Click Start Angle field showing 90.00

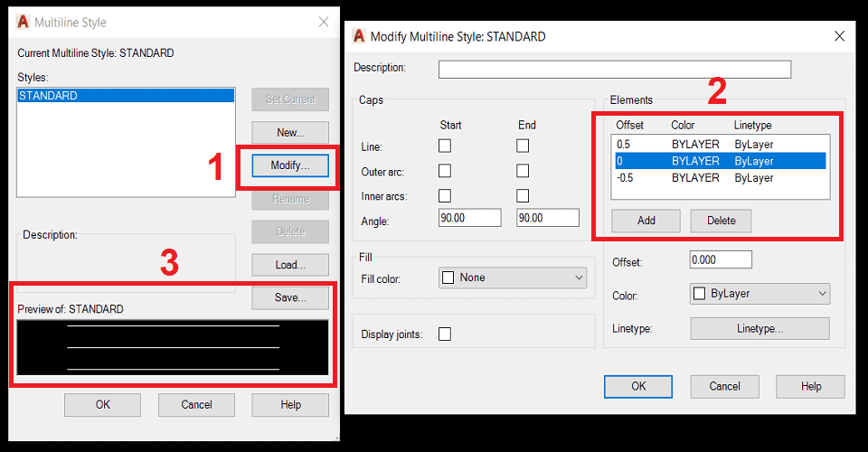[x=470, y=218]
